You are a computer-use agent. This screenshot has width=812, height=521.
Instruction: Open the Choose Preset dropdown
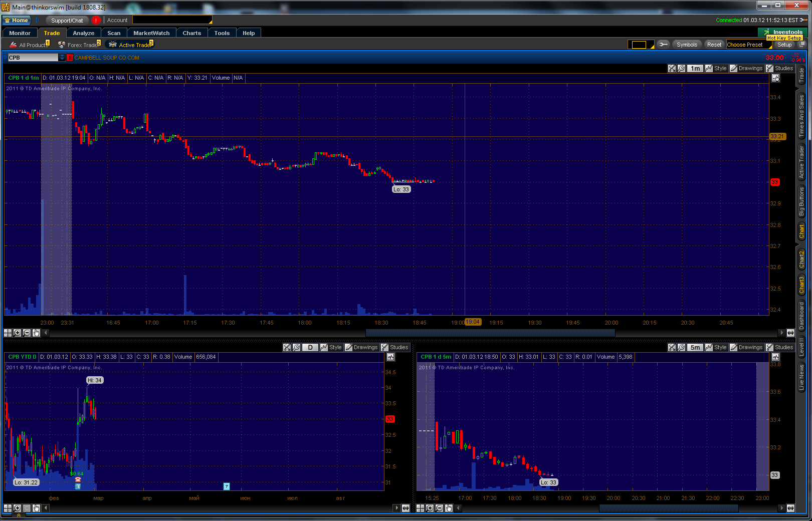pos(748,45)
